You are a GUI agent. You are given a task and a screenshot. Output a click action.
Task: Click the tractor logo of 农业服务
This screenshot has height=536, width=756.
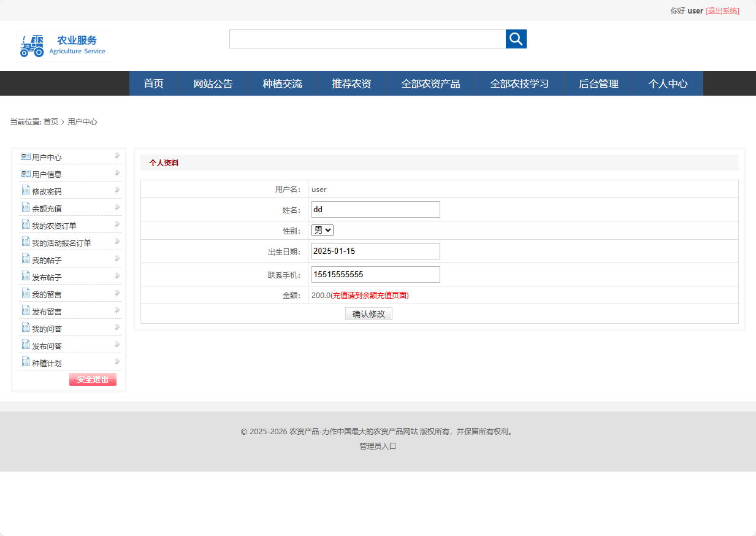point(32,45)
